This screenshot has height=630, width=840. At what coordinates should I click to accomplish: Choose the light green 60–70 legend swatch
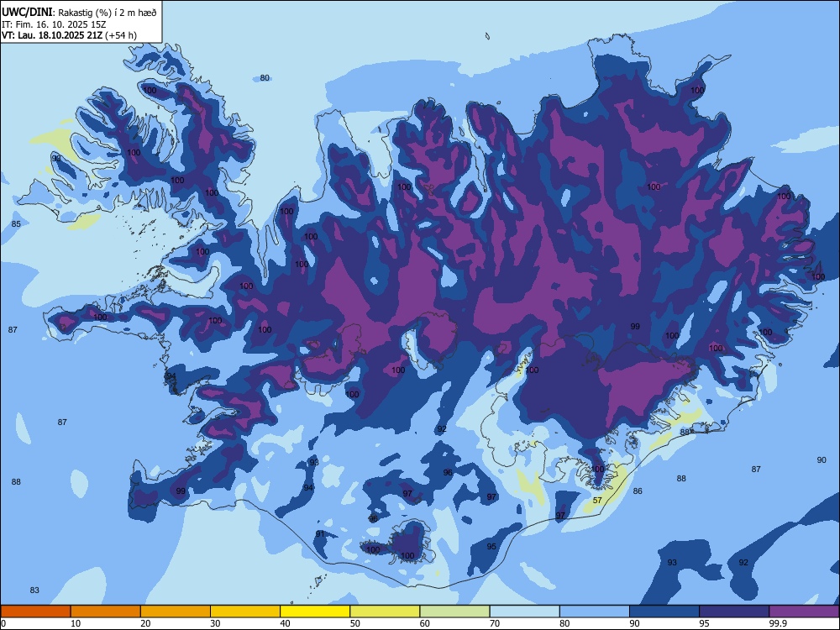click(454, 612)
